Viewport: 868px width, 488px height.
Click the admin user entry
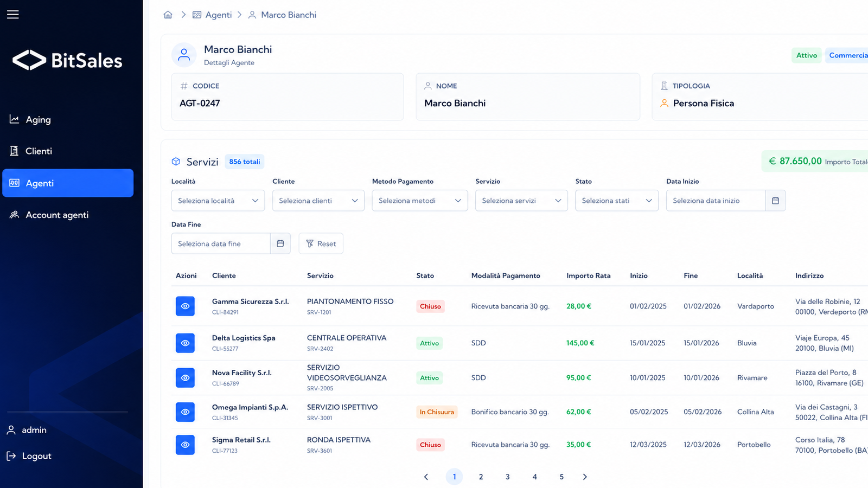click(27, 430)
